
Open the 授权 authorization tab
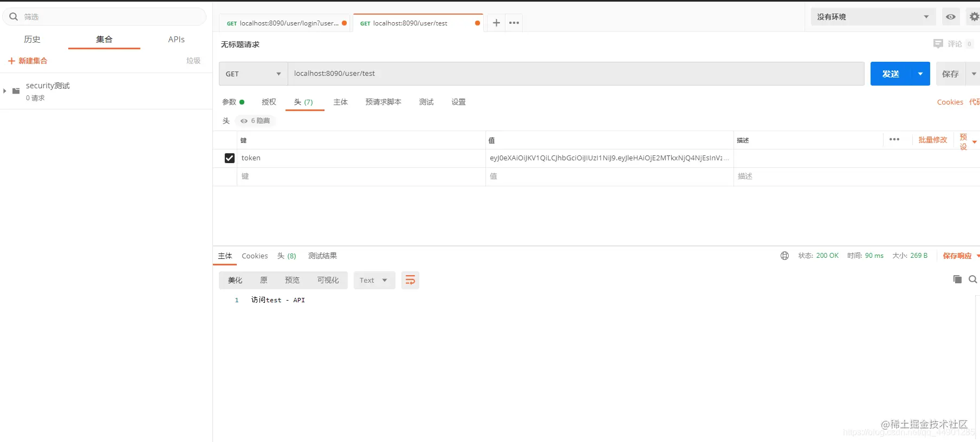click(x=269, y=102)
